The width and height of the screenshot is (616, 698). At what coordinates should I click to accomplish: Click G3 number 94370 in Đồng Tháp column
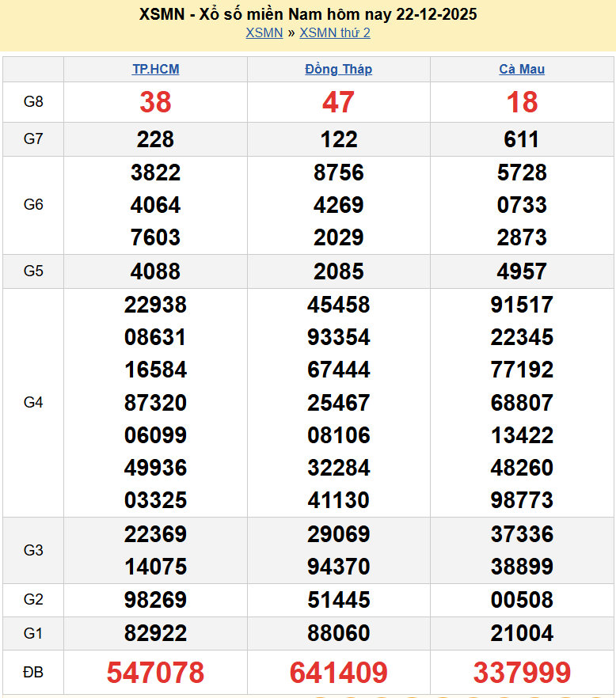[338, 567]
